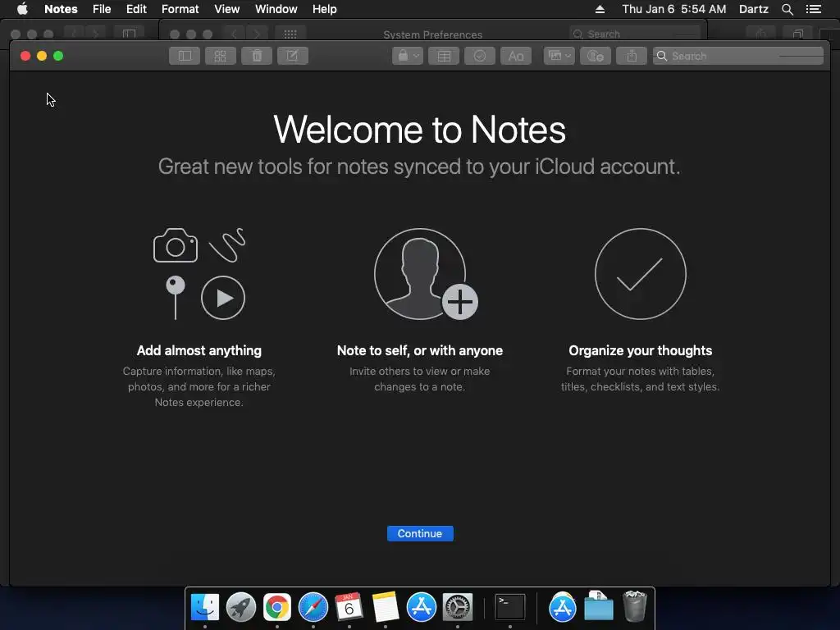Click the 'Add almost anything' heading

[199, 350]
